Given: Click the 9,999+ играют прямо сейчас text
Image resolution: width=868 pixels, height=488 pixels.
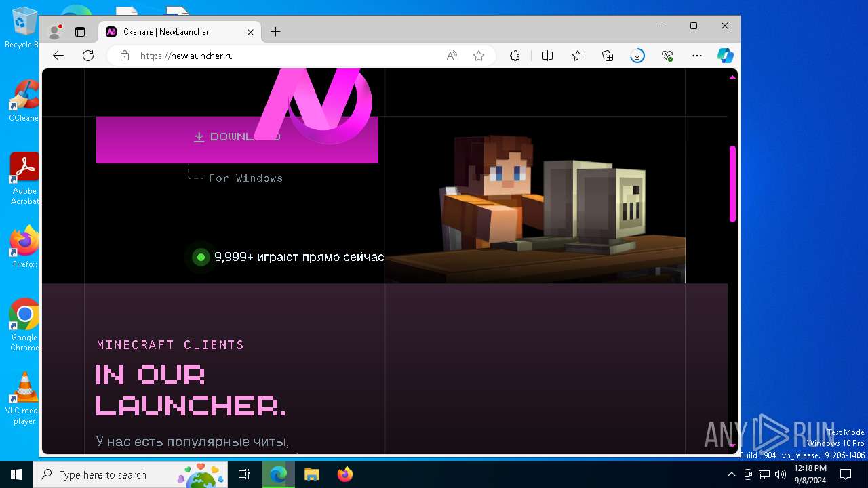Looking at the screenshot, I should 299,257.
